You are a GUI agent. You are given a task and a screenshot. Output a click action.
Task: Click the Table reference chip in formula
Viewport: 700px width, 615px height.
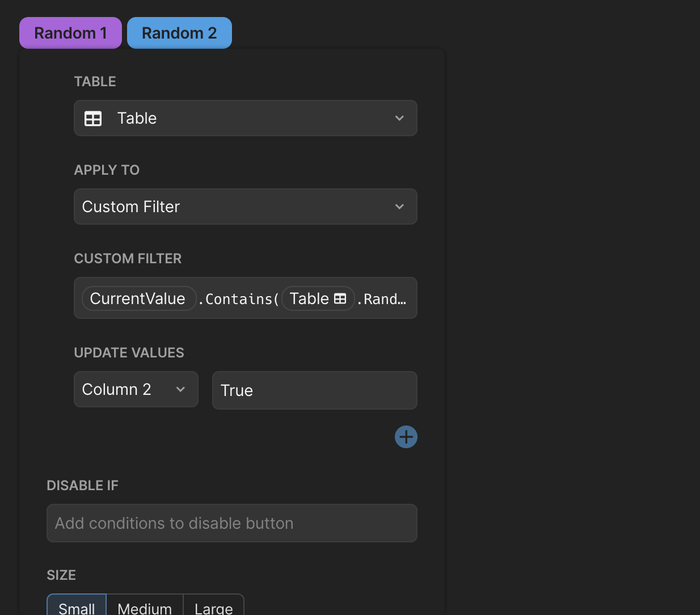318,298
